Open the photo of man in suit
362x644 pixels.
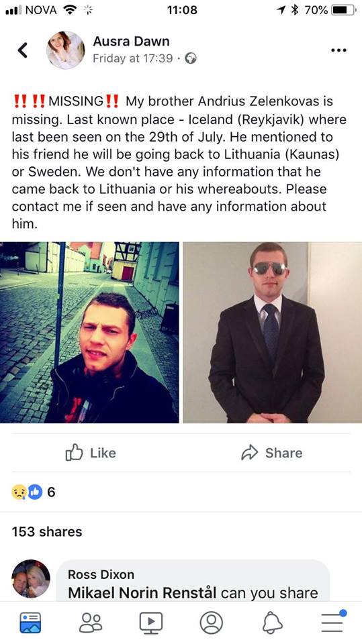coord(272,332)
